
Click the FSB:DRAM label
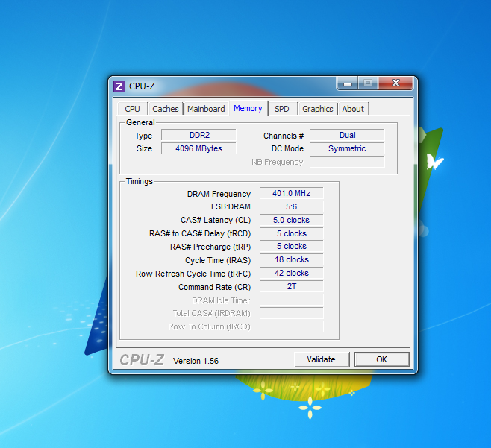point(231,206)
